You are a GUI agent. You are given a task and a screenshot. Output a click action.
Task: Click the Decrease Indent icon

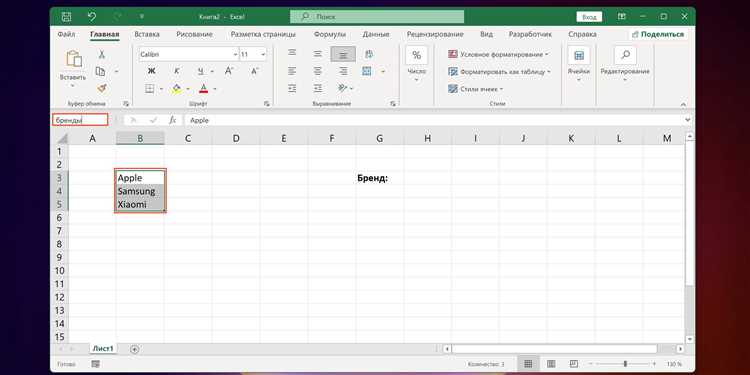click(x=292, y=88)
